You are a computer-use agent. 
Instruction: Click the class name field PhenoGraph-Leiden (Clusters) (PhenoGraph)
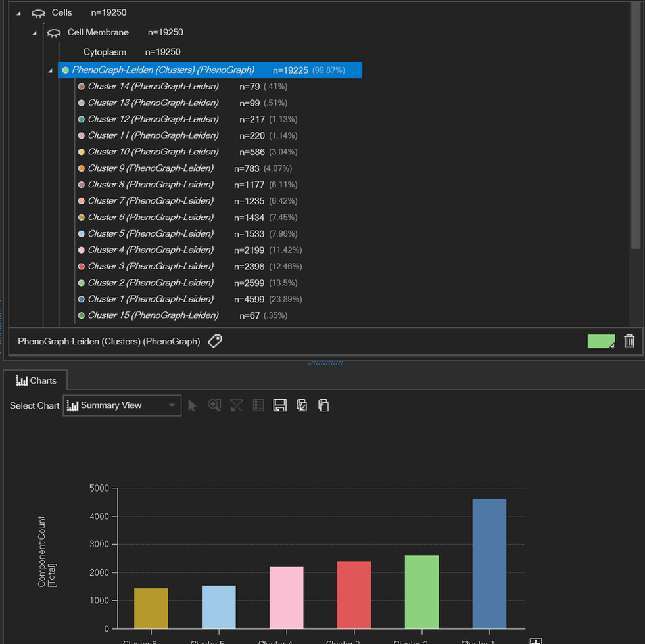108,341
